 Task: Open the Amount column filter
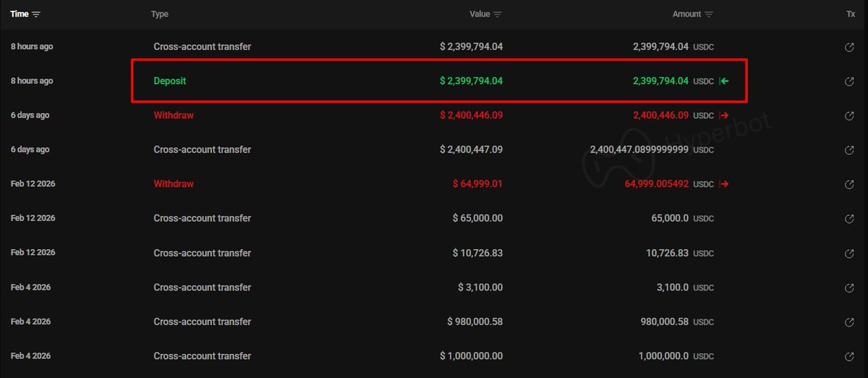click(x=709, y=14)
